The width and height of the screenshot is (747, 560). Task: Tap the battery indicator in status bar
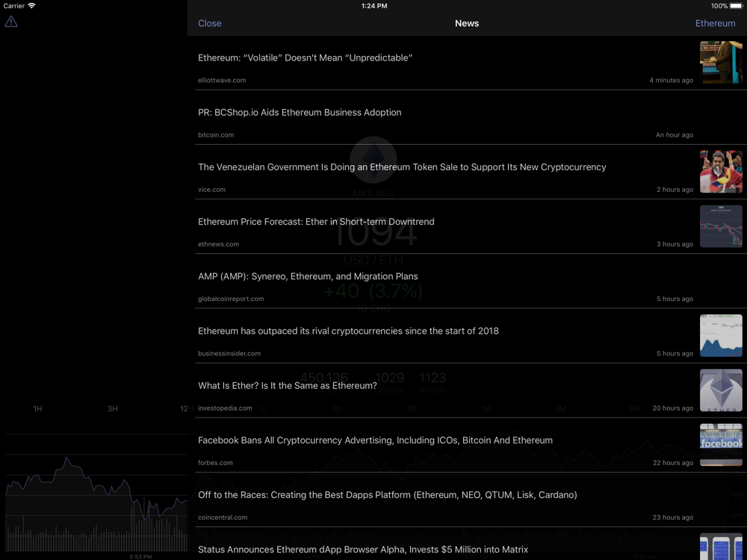coord(736,6)
